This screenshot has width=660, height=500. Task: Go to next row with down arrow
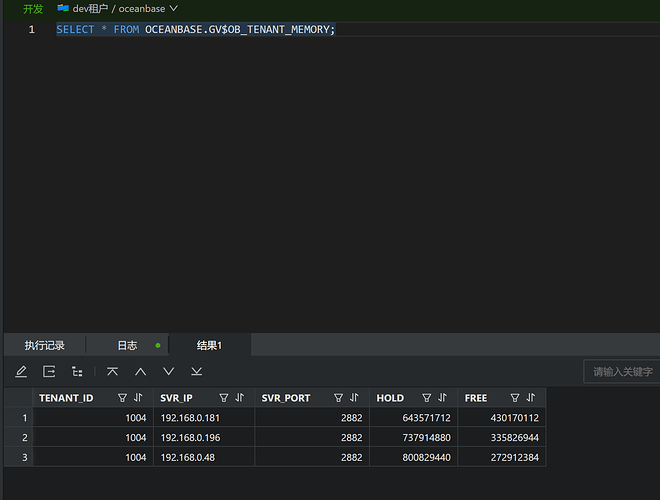168,372
